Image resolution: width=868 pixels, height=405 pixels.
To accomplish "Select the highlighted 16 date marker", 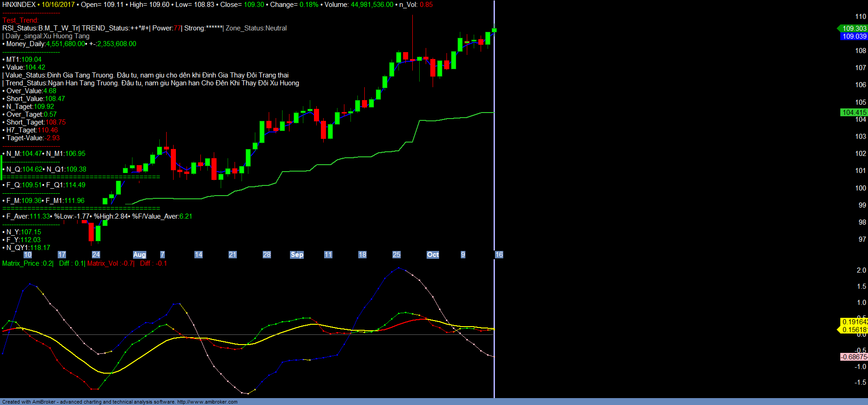I will pyautogui.click(x=499, y=255).
